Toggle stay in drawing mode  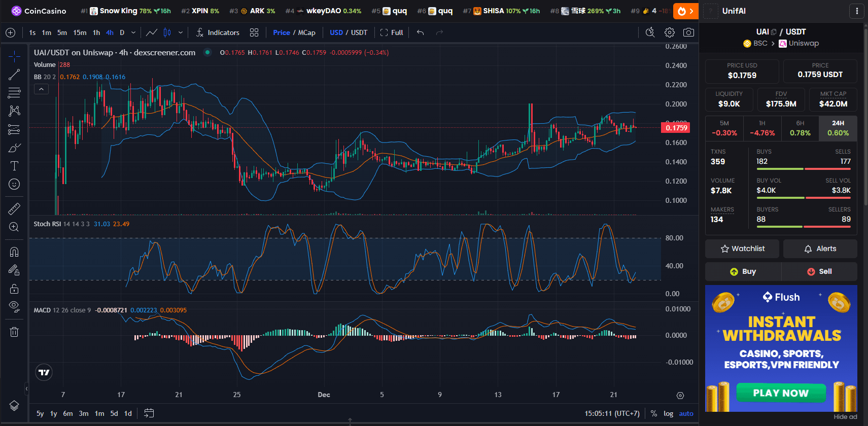[x=14, y=270]
